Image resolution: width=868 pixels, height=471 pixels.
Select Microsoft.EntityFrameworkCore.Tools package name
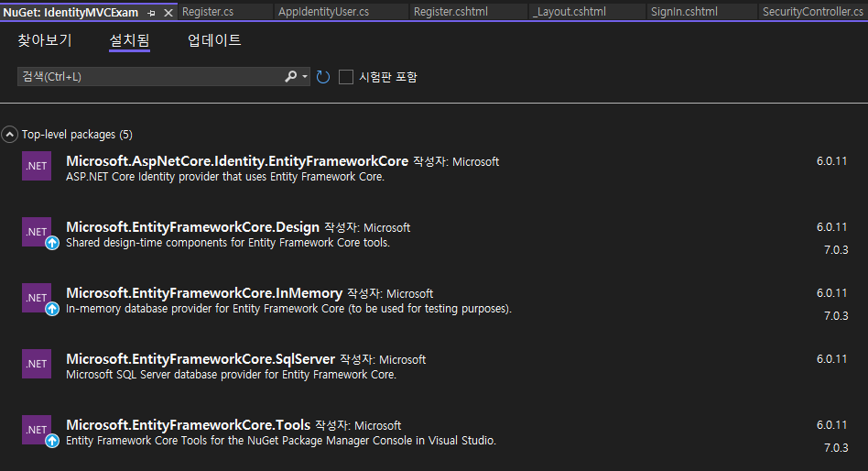click(x=189, y=425)
